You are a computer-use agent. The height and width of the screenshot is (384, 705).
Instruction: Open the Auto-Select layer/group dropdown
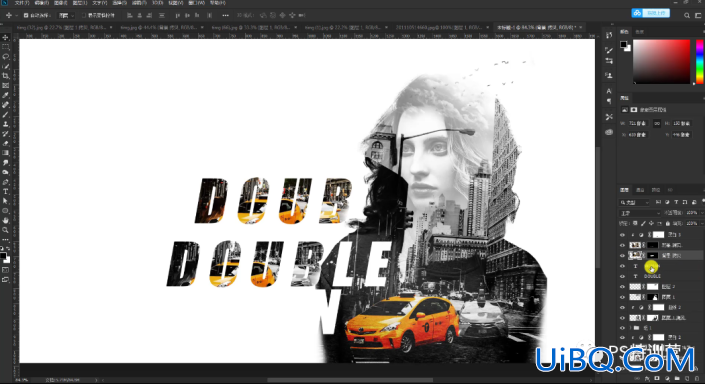66,15
